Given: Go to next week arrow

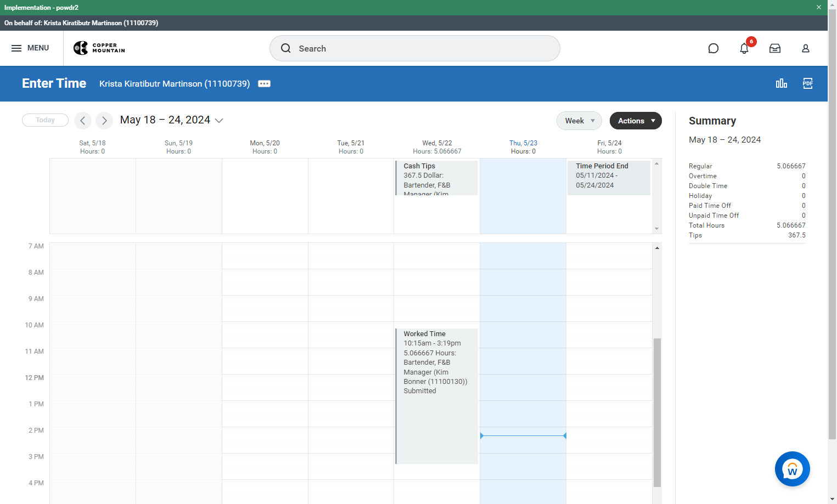Looking at the screenshot, I should coord(104,121).
